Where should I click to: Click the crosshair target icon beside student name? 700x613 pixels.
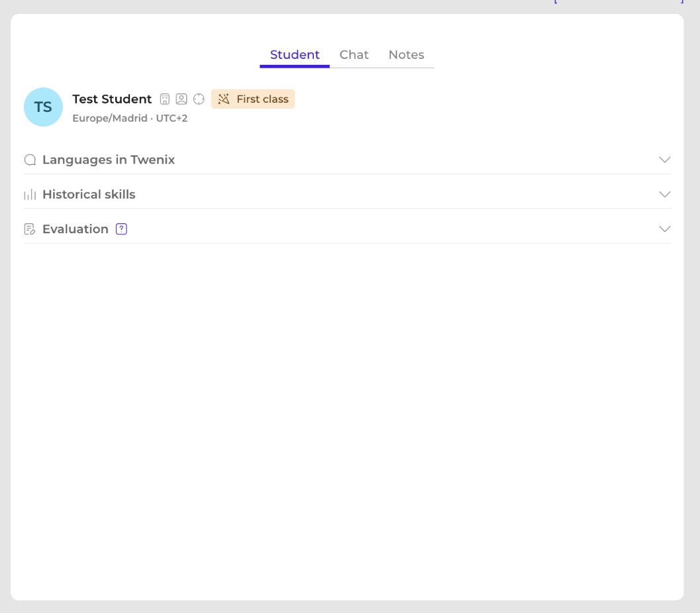pyautogui.click(x=199, y=99)
